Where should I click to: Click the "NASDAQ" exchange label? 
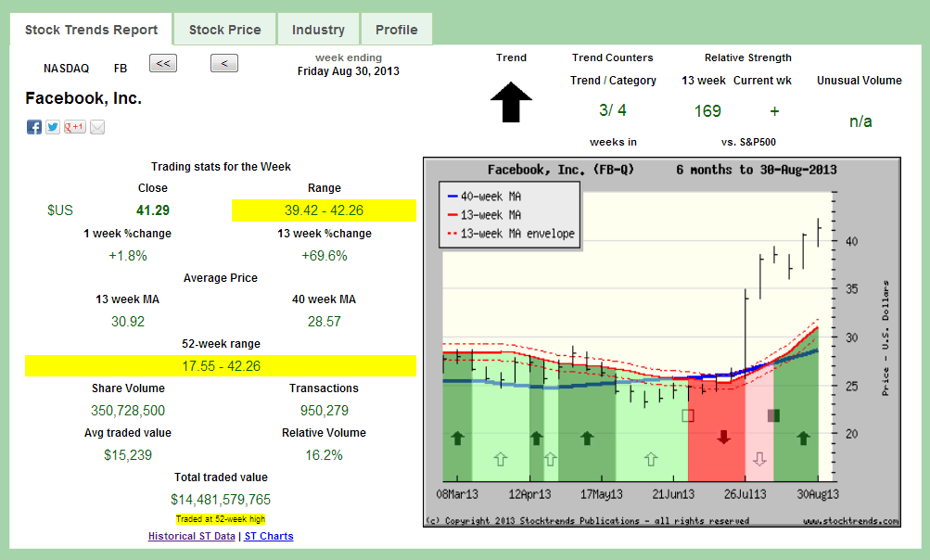[67, 69]
